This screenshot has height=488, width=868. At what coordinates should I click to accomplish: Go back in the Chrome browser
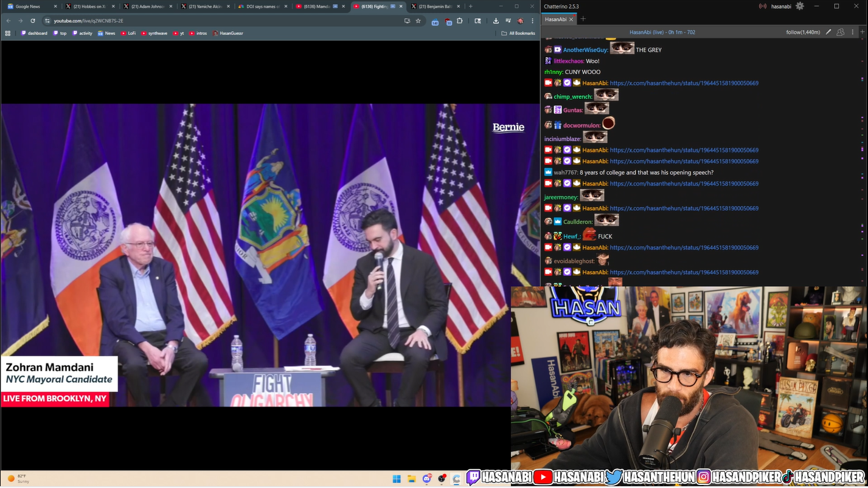coord(8,21)
